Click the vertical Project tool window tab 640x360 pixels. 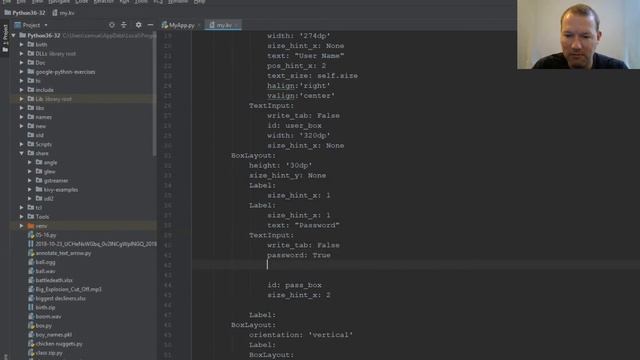[x=5, y=38]
